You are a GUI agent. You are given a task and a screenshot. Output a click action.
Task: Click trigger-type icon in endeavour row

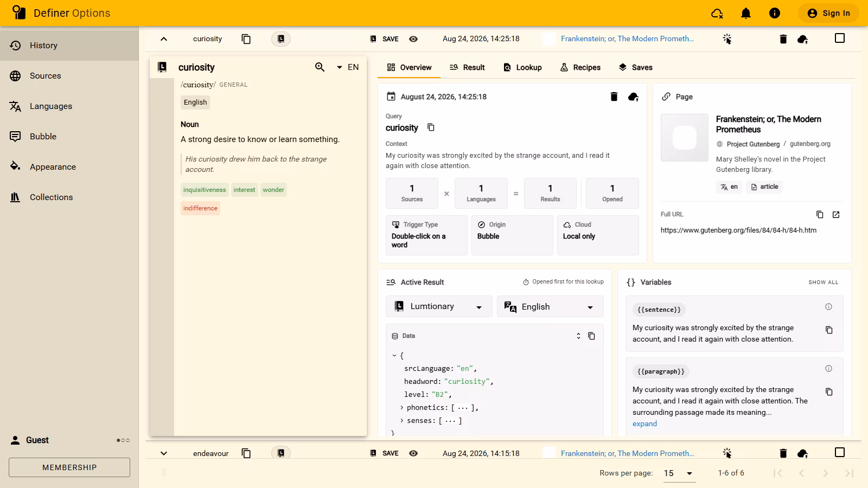point(727,453)
